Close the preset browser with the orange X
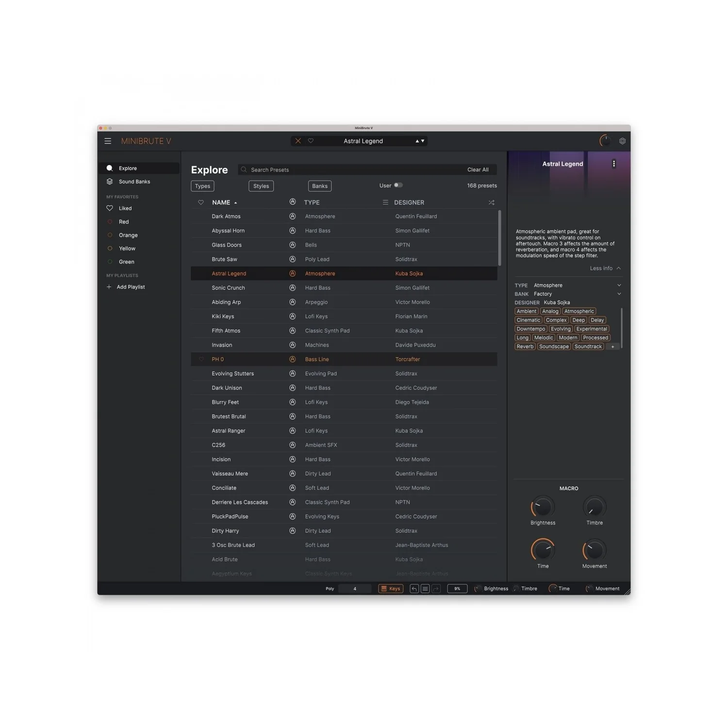This screenshot has height=728, width=728. [298, 141]
